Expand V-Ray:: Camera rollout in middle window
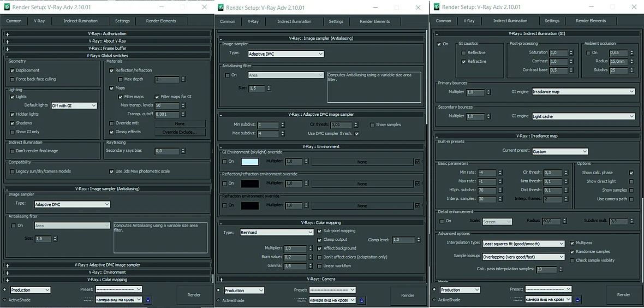The image size is (644, 308). click(320, 279)
